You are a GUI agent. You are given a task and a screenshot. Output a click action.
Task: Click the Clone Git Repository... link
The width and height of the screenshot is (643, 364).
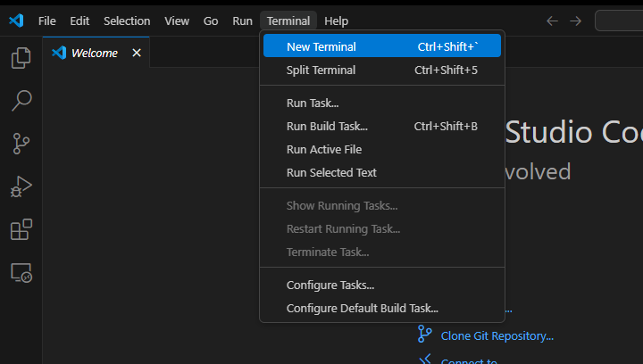(x=497, y=335)
